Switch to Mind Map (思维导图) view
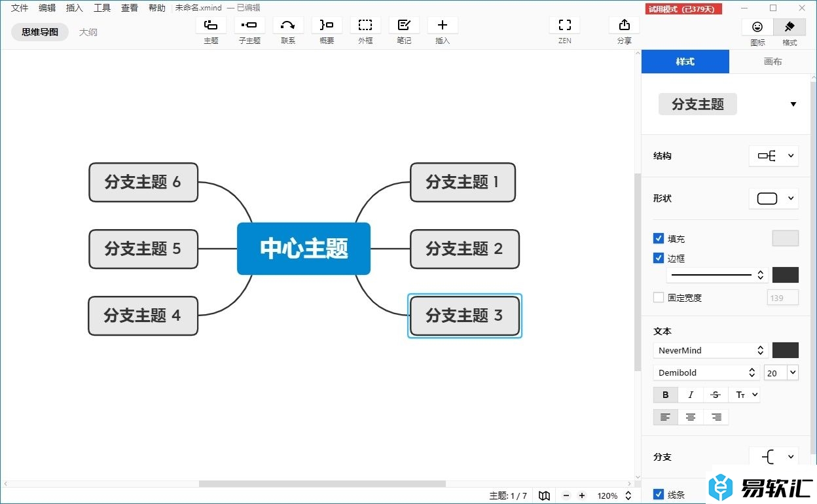 [40, 31]
